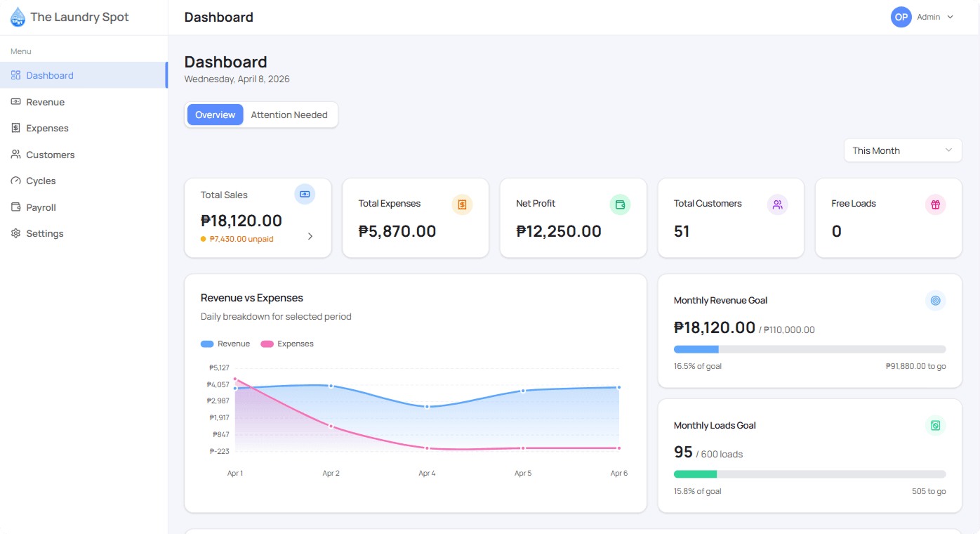This screenshot has height=534, width=980.
Task: Open the This Month period dropdown
Action: [x=902, y=150]
